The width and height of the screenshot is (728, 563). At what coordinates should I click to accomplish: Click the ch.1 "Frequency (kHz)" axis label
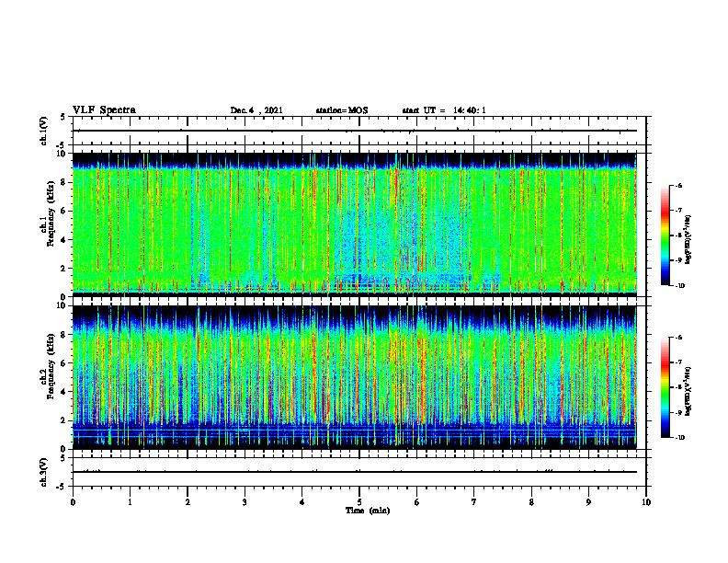[51, 213]
